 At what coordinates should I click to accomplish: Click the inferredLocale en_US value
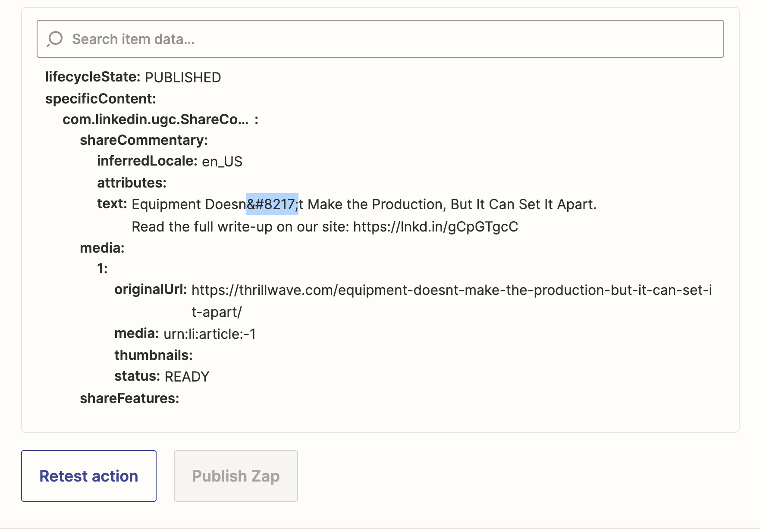tap(222, 162)
